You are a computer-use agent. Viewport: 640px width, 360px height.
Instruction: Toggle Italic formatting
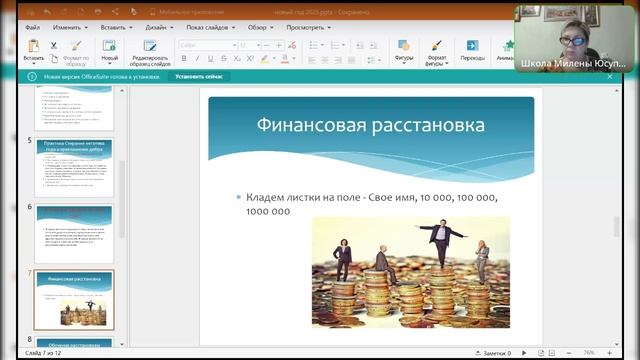(x=197, y=59)
